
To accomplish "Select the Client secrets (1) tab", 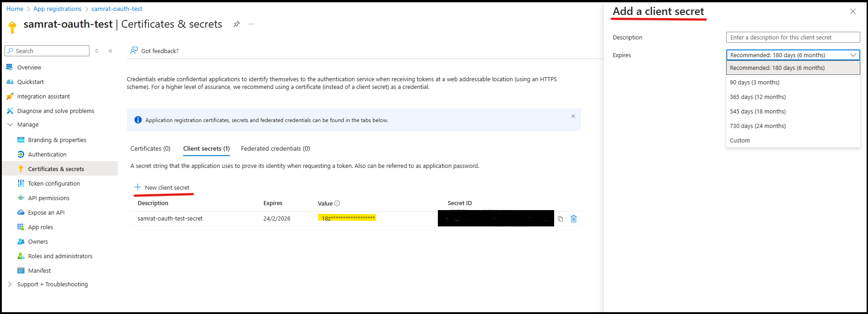I will coord(206,148).
